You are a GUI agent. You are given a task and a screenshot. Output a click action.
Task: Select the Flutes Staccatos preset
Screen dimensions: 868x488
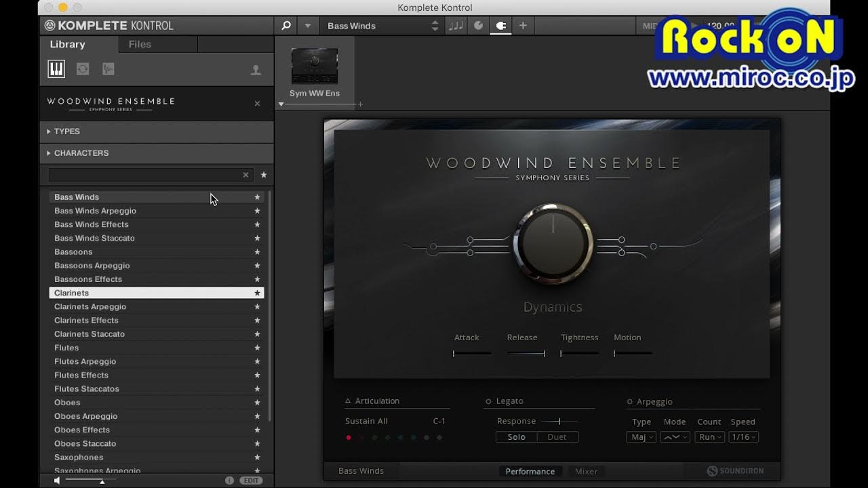click(157, 388)
